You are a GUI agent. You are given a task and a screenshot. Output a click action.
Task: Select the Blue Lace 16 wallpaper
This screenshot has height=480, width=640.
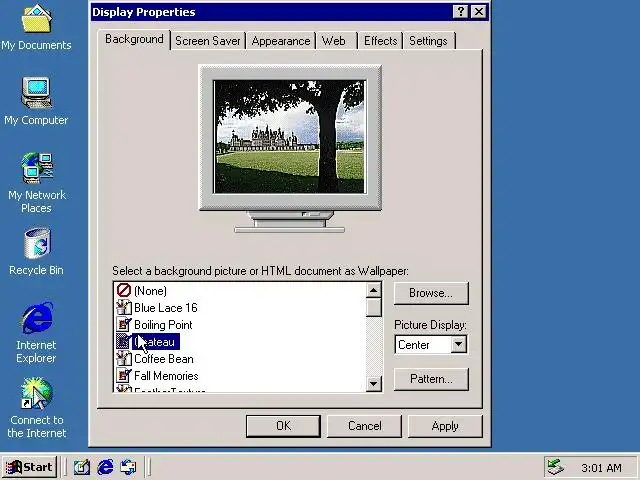click(166, 308)
